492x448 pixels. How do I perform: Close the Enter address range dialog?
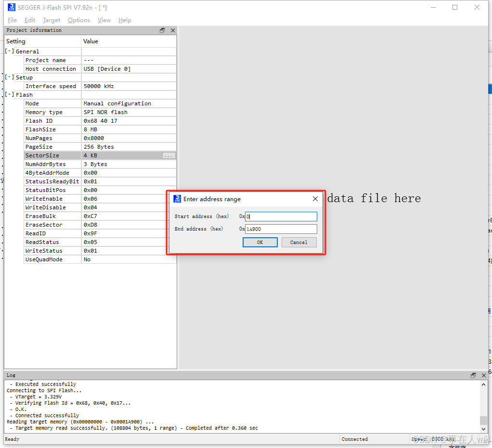pyautogui.click(x=315, y=199)
